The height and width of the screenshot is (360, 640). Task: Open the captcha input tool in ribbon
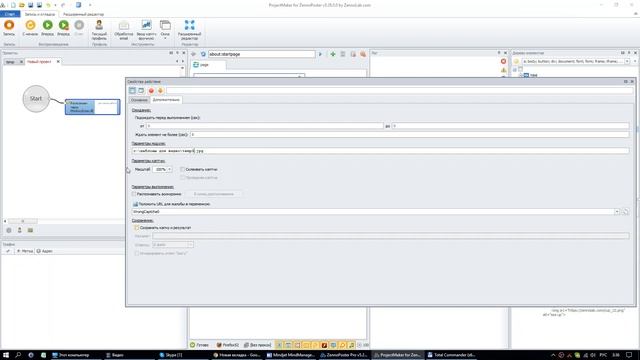coord(146,29)
